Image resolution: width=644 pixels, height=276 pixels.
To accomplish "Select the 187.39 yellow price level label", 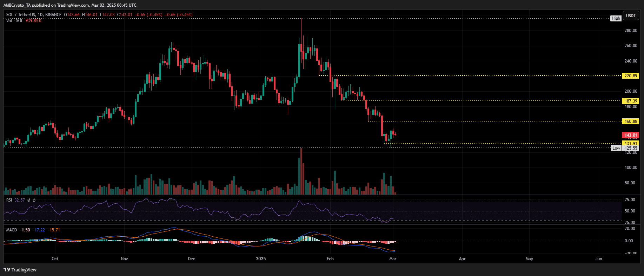I will coord(631,101).
